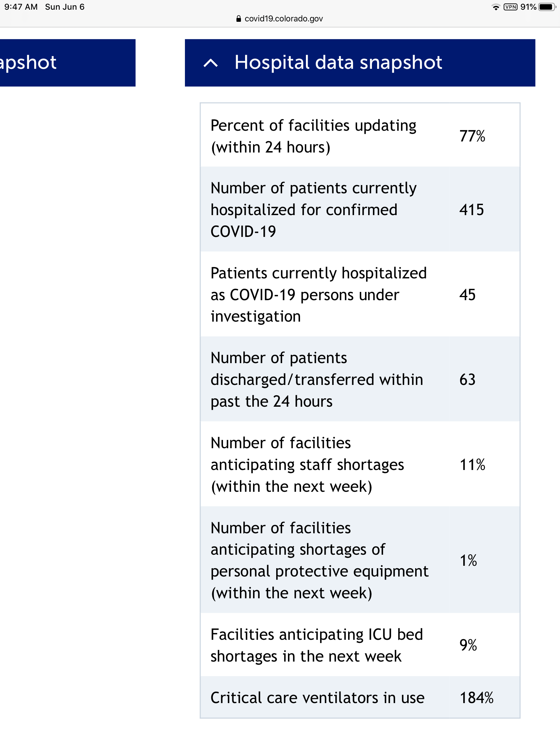Select the 184% ventilators in use value
Viewport: 560px width, 747px height.
coord(476,698)
